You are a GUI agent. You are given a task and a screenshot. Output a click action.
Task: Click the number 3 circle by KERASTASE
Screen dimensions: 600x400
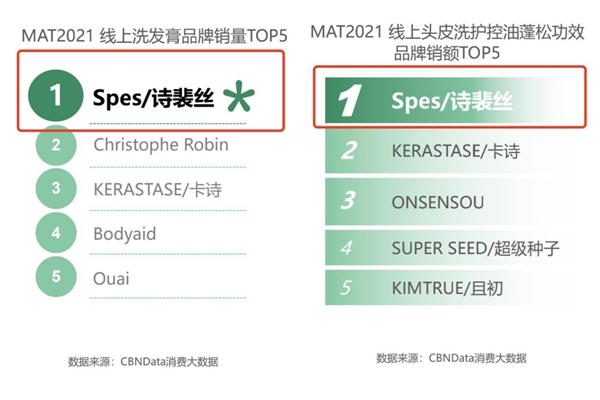tap(56, 189)
